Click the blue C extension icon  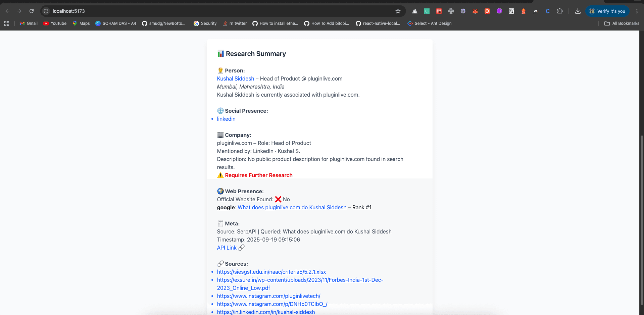tap(548, 11)
